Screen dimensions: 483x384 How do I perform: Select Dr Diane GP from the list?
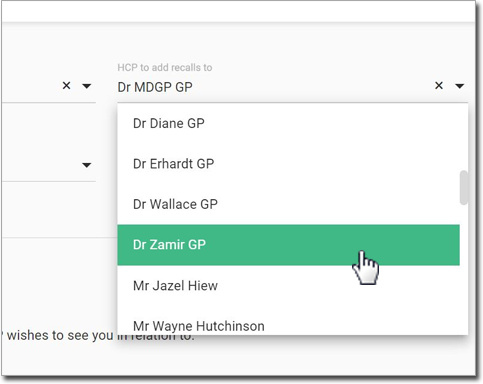pos(288,123)
